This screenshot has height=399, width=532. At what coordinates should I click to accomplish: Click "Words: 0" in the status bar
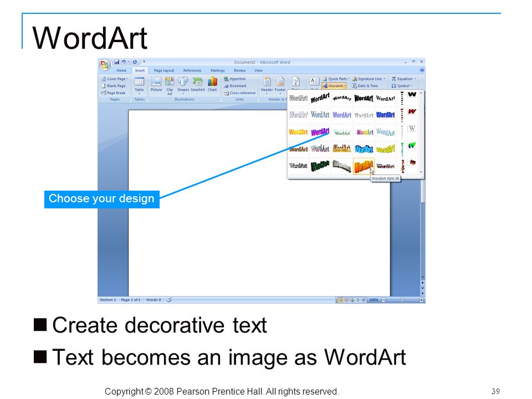(154, 300)
